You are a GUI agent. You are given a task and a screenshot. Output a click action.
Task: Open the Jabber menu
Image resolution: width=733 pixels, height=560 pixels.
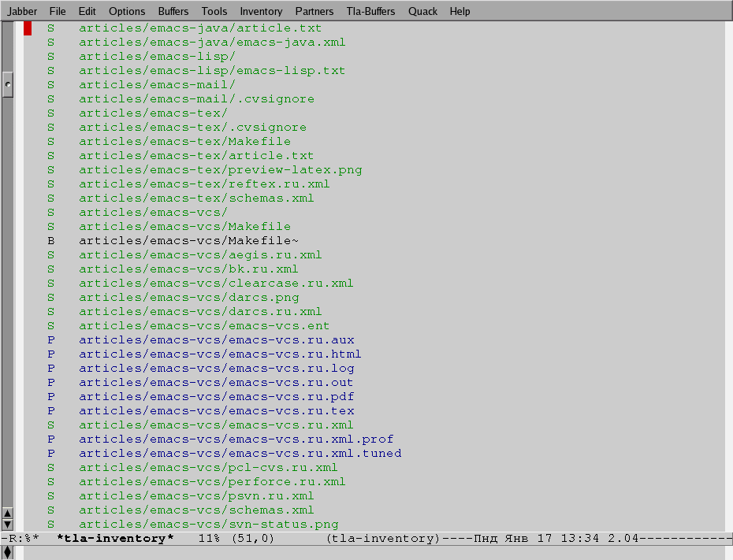pos(23,11)
